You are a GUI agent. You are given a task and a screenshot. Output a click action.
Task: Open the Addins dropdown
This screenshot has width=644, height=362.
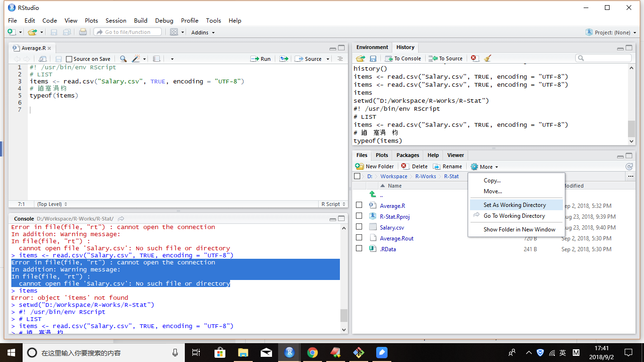[x=203, y=33]
